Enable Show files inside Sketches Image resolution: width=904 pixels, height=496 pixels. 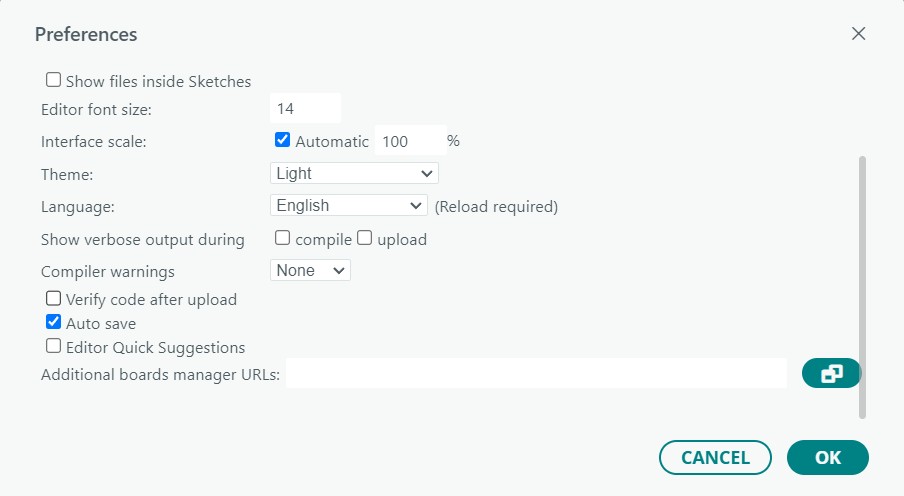pyautogui.click(x=54, y=80)
